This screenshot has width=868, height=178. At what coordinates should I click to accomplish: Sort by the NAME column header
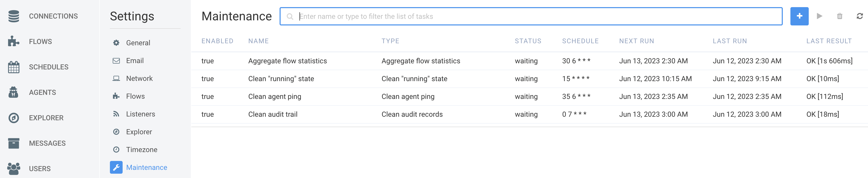[258, 41]
